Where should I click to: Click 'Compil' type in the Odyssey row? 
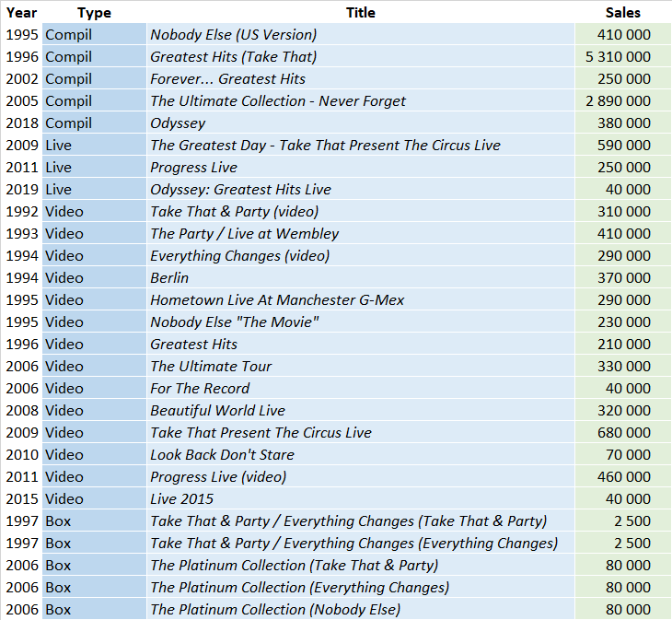[68, 123]
